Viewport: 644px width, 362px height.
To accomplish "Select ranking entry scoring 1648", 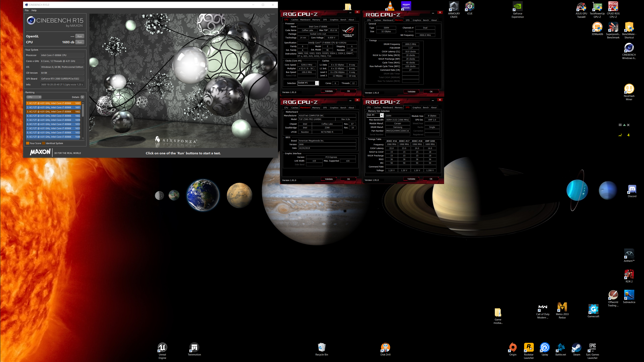I will (x=53, y=137).
